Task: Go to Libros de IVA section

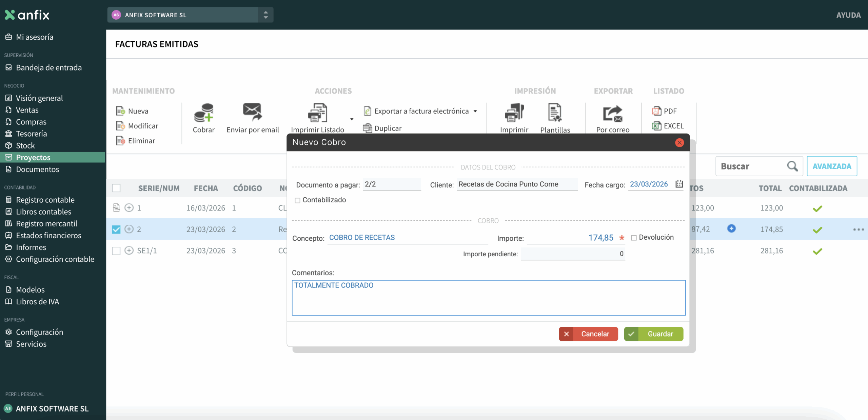Action: 37,301
